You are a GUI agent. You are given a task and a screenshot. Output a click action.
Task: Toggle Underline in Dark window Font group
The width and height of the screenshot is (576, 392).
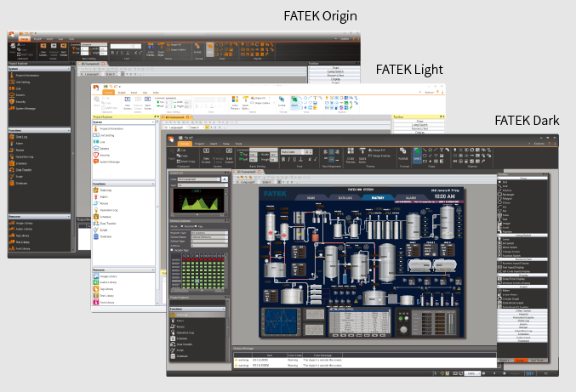coord(294,159)
